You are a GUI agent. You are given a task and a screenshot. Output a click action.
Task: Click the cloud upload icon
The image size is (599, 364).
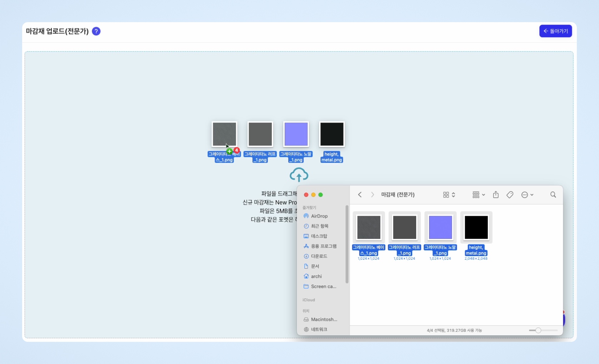point(299,175)
